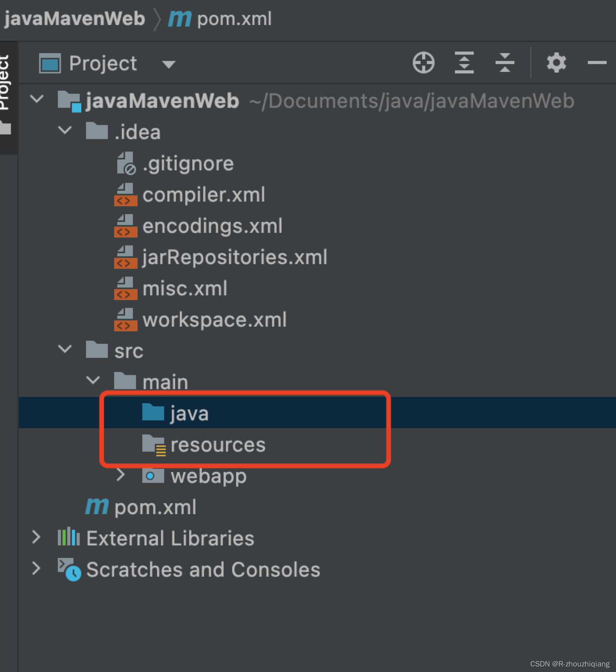Expand the webapp folder chevron

(x=121, y=475)
